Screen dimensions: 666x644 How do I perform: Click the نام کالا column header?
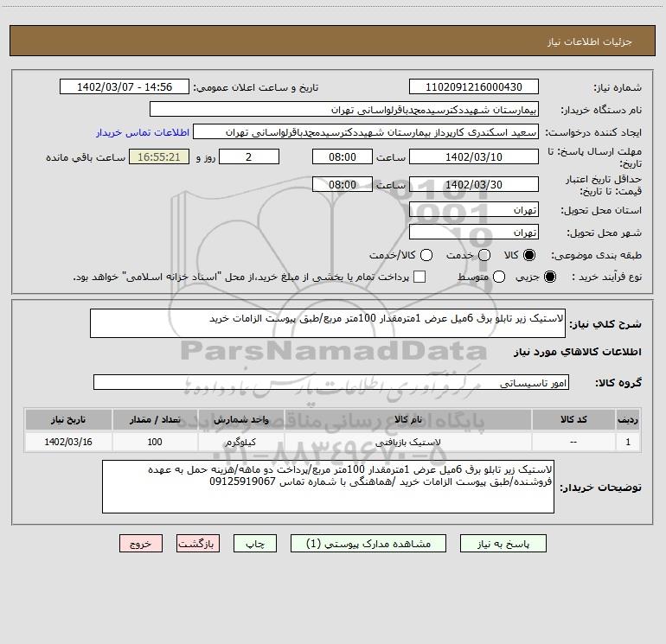[x=407, y=419]
